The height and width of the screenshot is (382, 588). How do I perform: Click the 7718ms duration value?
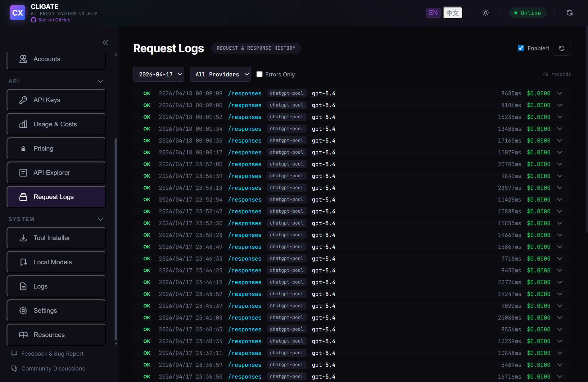[x=511, y=259]
